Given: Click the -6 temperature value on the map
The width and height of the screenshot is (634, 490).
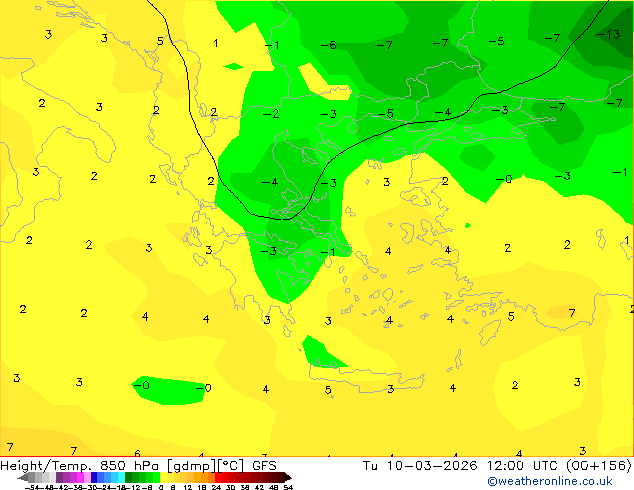Looking at the screenshot, I should (x=328, y=45).
